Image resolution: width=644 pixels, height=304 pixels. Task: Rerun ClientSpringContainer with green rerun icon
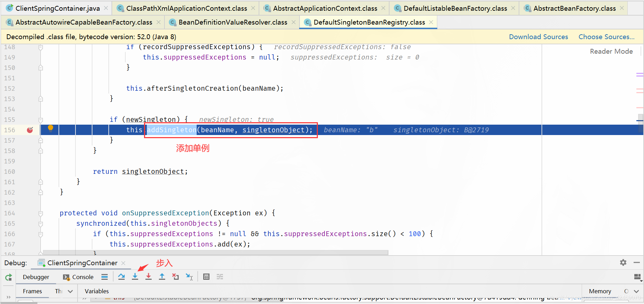(x=9, y=277)
